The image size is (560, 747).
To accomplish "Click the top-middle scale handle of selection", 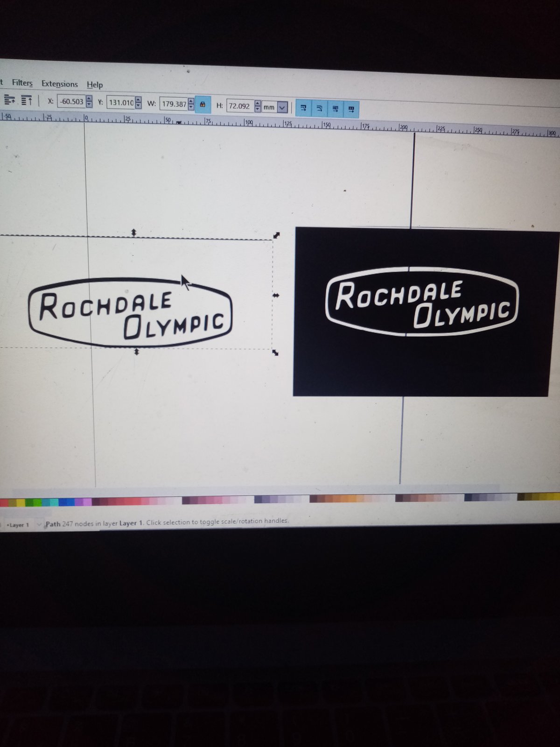I will click(x=133, y=232).
